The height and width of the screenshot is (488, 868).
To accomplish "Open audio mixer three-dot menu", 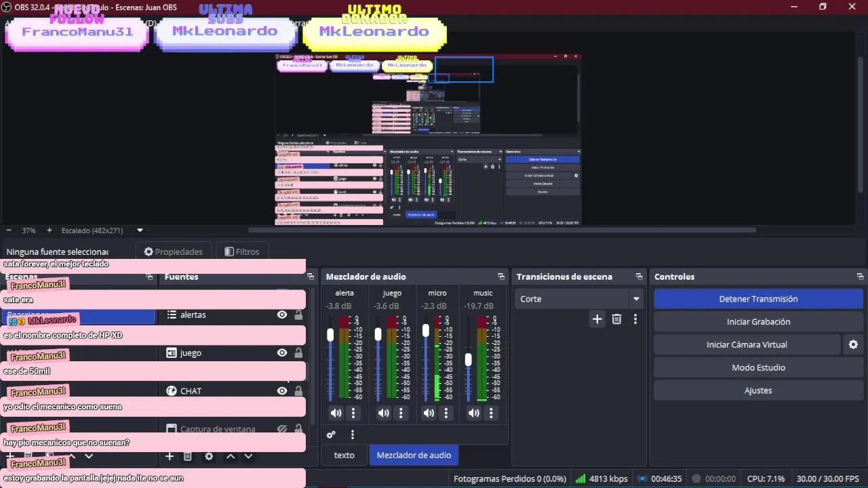I will point(352,434).
